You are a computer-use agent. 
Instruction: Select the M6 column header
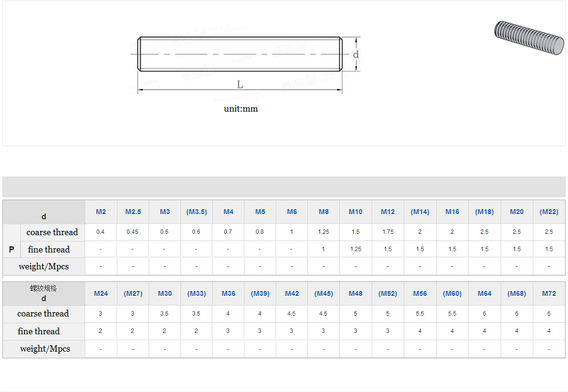tap(292, 212)
